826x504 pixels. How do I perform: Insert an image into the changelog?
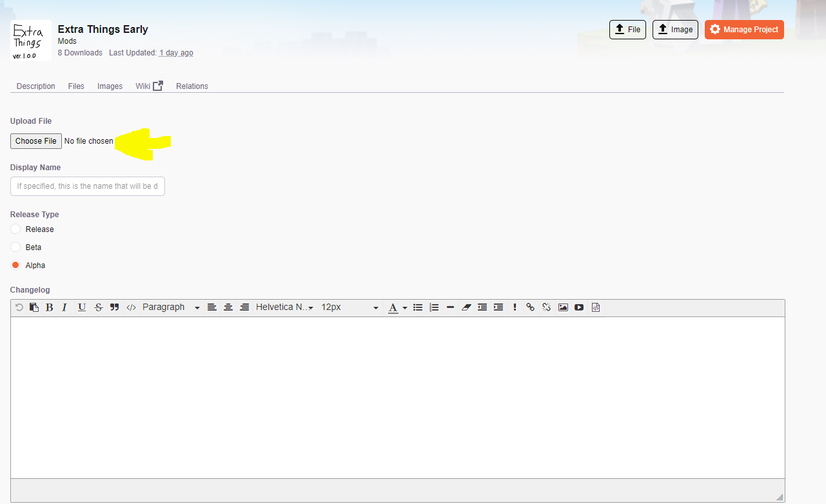(563, 307)
